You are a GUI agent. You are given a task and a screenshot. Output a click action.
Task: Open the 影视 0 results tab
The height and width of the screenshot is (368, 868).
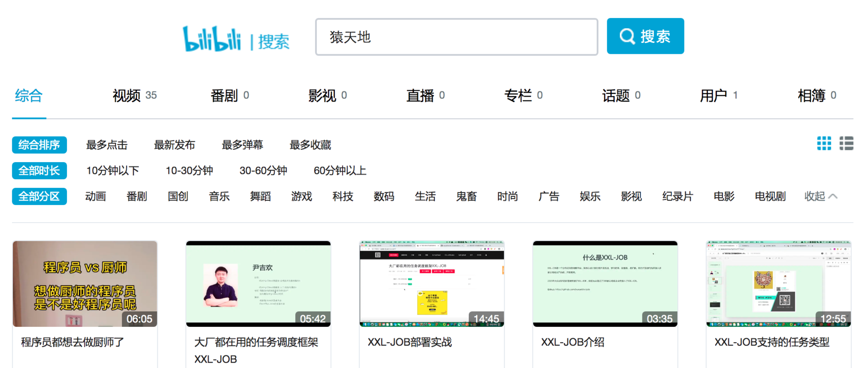coord(327,96)
